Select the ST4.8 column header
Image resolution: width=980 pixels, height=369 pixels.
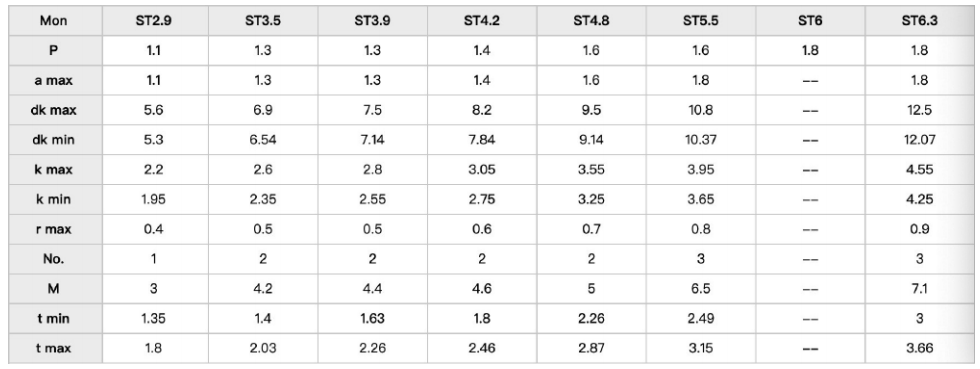pyautogui.click(x=591, y=21)
